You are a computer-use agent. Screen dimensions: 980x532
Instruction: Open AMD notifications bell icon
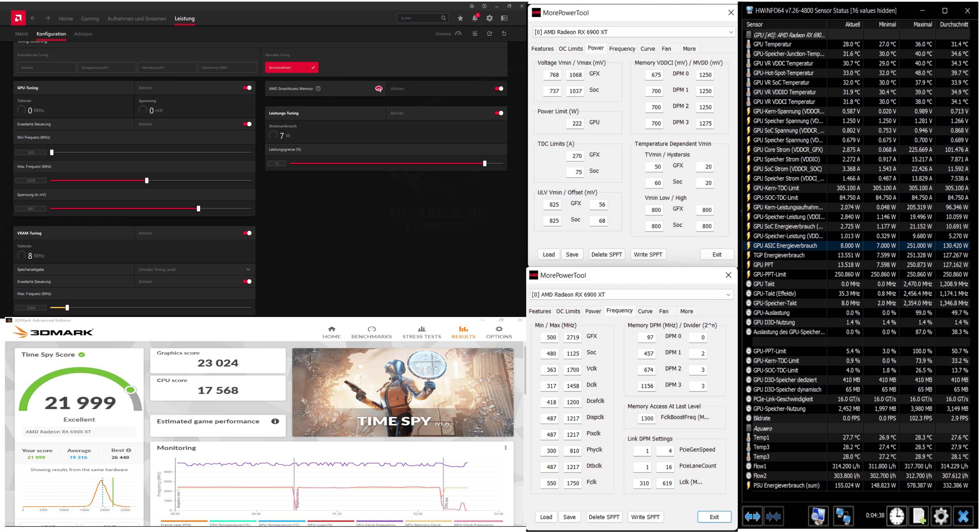[x=474, y=18]
